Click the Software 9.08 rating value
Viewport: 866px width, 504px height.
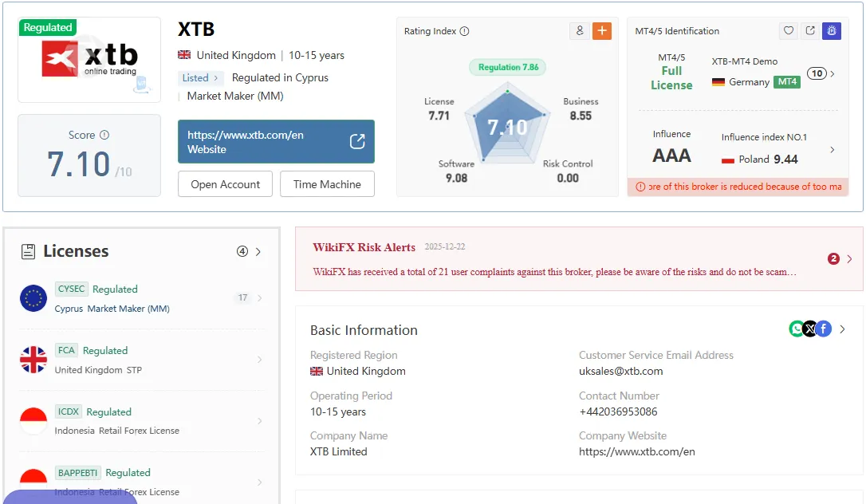[x=456, y=178]
